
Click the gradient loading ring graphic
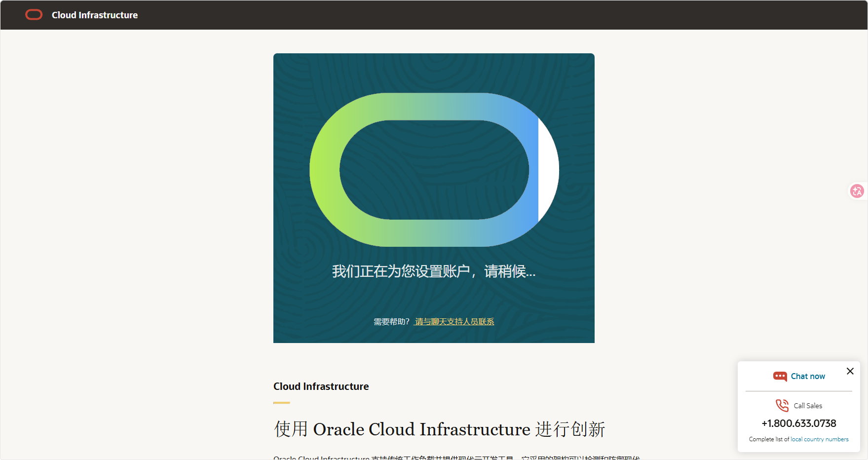coord(434,170)
